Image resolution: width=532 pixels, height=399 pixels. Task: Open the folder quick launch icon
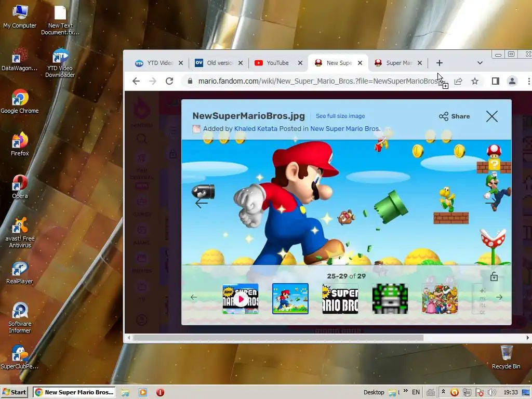tap(125, 393)
